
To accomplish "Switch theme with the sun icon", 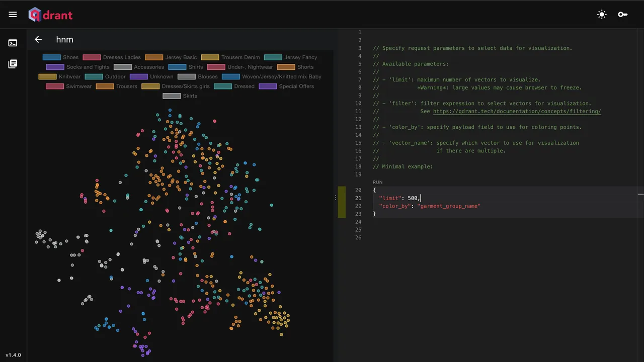I will coord(602,15).
